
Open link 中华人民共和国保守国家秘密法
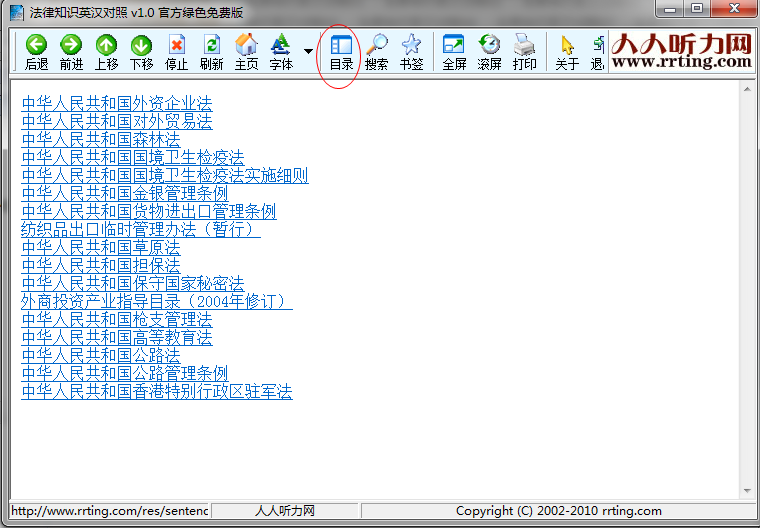click(133, 283)
